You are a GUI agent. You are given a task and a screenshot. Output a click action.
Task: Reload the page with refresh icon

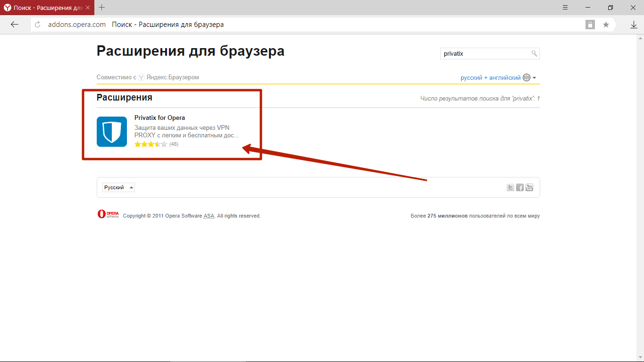coord(38,25)
